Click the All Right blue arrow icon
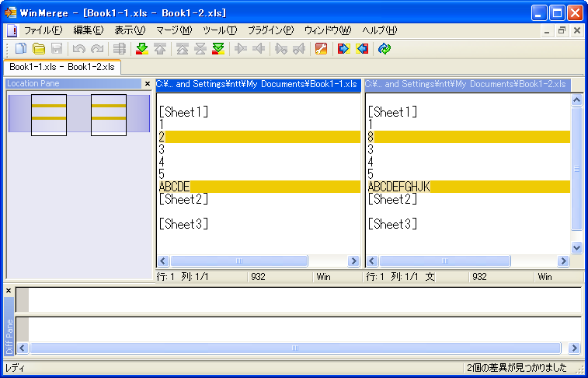 pos(343,48)
